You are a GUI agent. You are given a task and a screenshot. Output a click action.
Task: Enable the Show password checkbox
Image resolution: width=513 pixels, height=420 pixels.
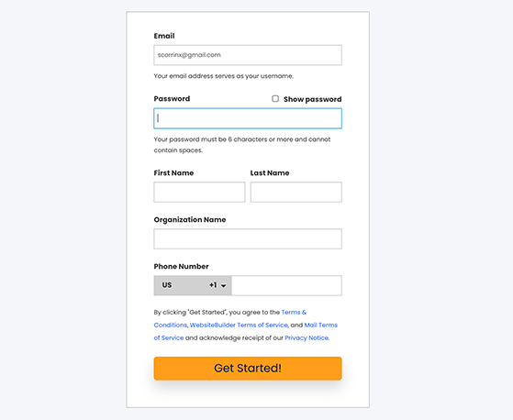(x=275, y=99)
